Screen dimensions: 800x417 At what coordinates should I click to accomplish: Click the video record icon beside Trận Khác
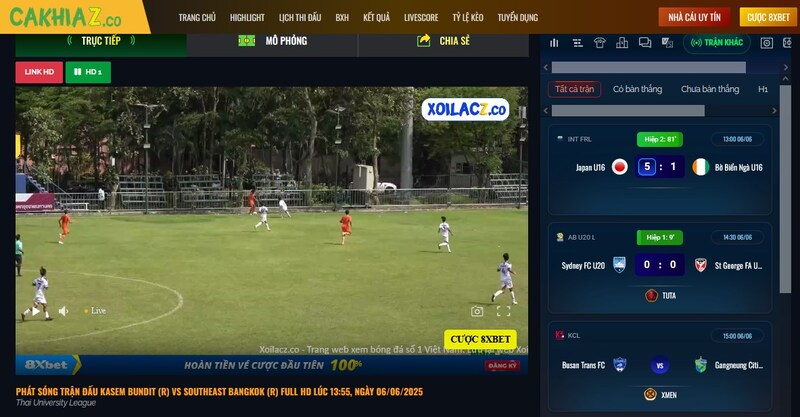point(766,43)
